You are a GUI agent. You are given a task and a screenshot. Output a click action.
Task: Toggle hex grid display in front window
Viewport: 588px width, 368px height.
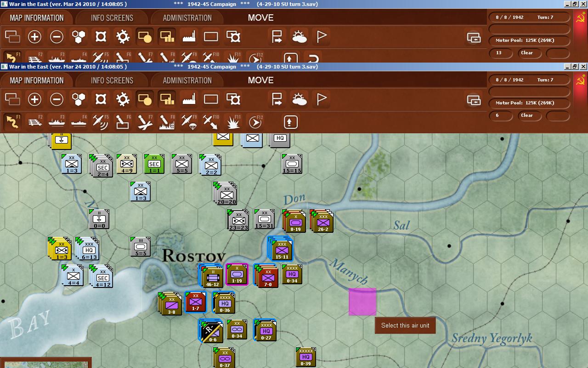coord(79,99)
